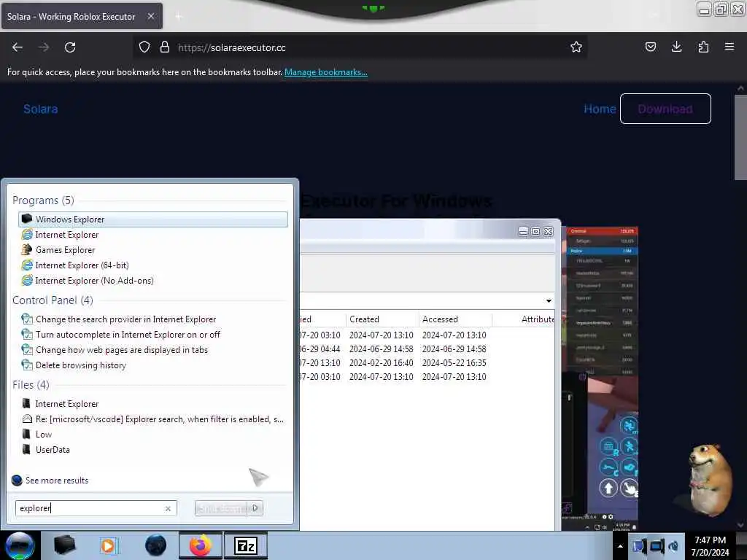This screenshot has height=560, width=747.
Task: Open the black folder taskbar icon
Action: (x=64, y=545)
